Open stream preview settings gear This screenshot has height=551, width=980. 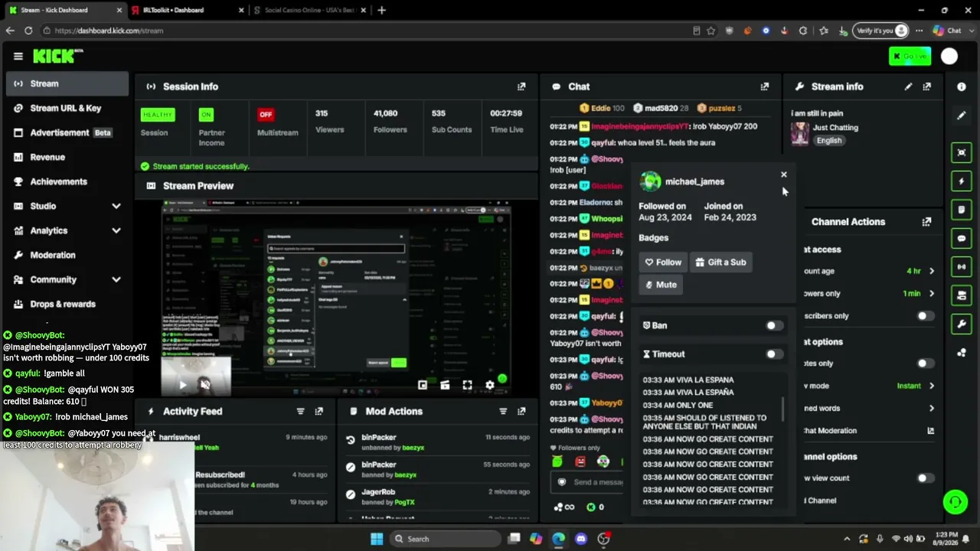coord(490,385)
